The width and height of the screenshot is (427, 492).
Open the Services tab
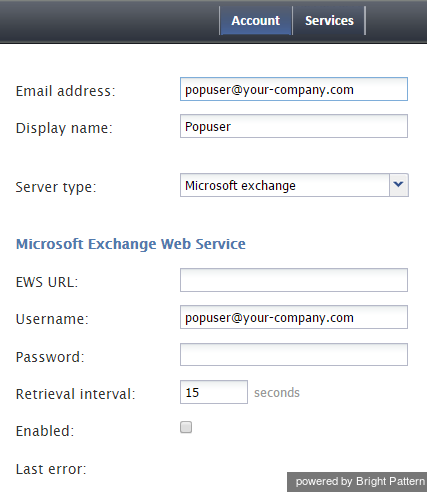[x=329, y=21]
